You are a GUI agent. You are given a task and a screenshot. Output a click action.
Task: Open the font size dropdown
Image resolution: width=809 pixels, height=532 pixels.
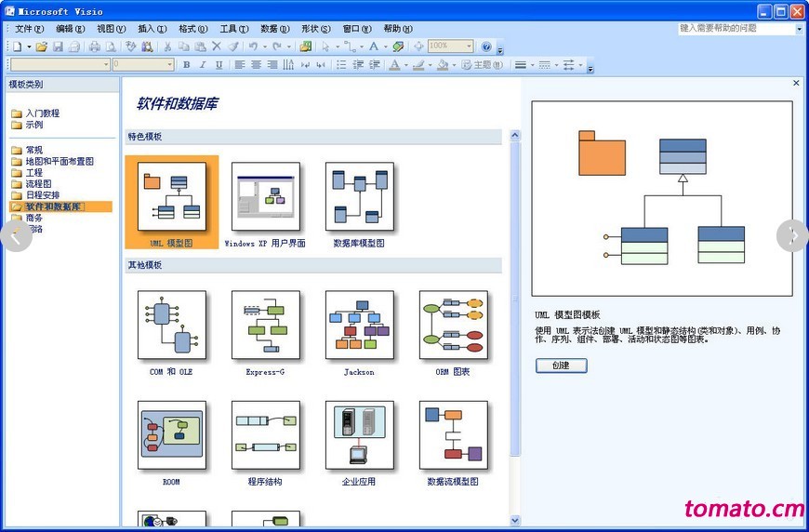170,64
